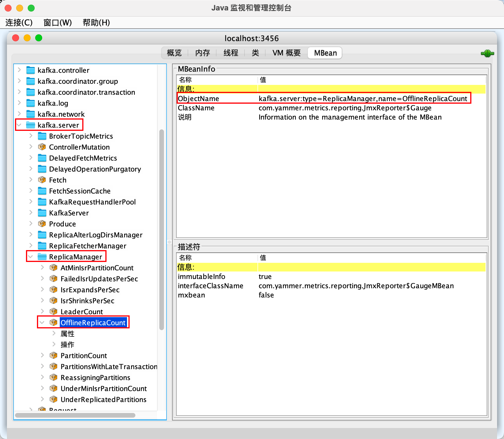Click the KafkaRequestHandlerPool folder icon
Screen dimensions: 504x439
click(42, 202)
